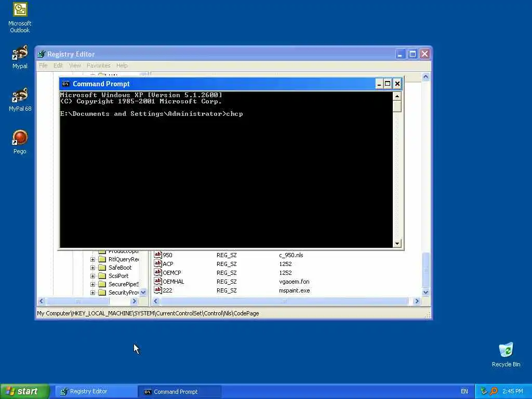Click inside the Command Prompt console area

tap(227, 170)
